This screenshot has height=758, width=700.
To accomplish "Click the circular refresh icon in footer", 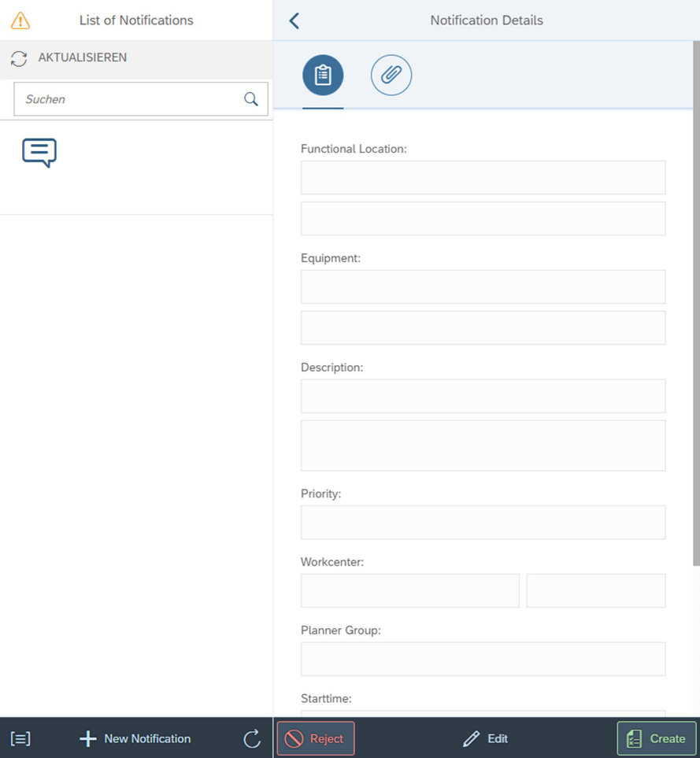I will (x=252, y=738).
